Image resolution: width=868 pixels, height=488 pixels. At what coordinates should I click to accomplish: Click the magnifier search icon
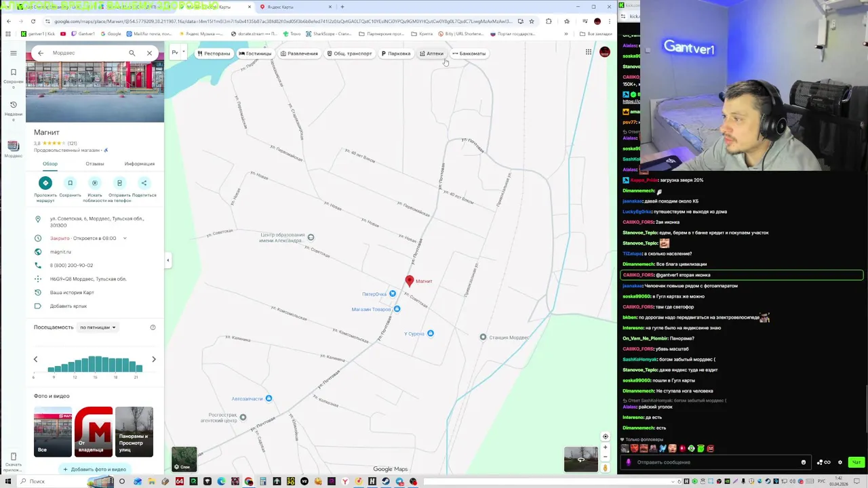pos(132,53)
